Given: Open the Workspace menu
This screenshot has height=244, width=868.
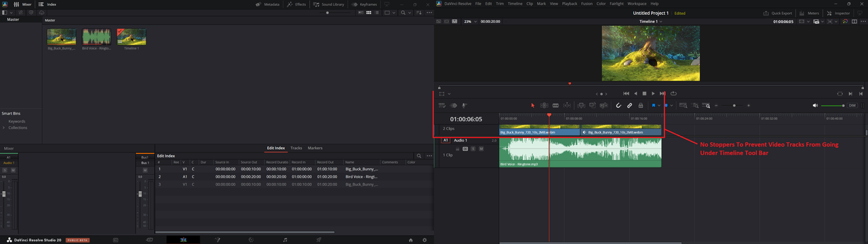Looking at the screenshot, I should (x=637, y=3).
